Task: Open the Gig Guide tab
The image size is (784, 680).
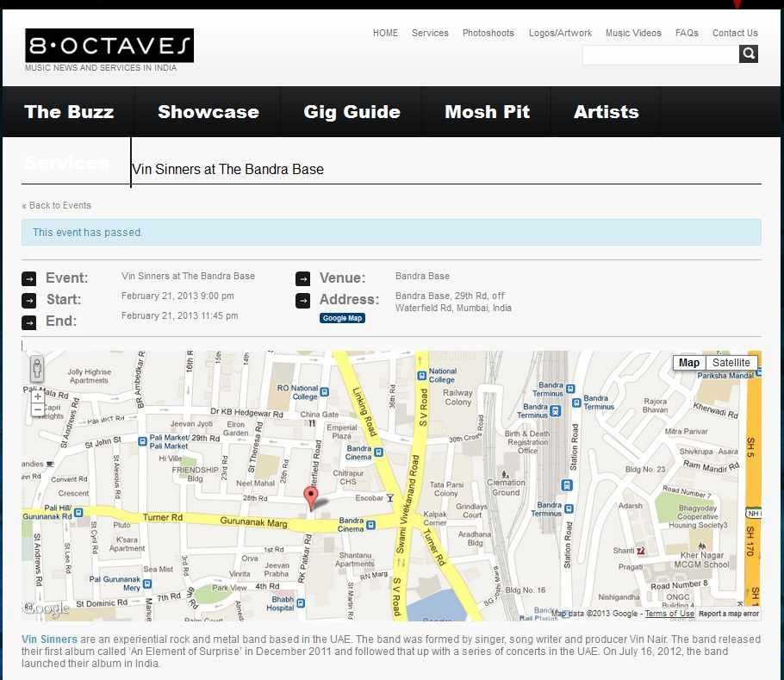Action: (352, 112)
